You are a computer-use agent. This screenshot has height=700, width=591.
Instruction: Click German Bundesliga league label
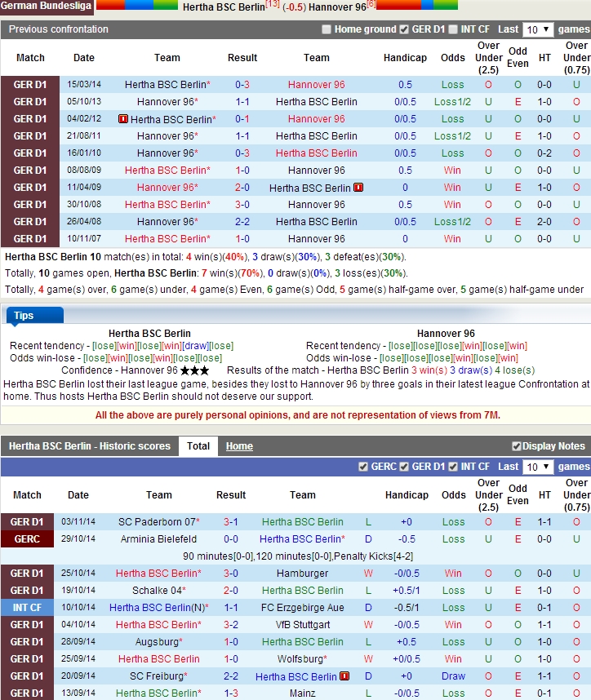(47, 7)
